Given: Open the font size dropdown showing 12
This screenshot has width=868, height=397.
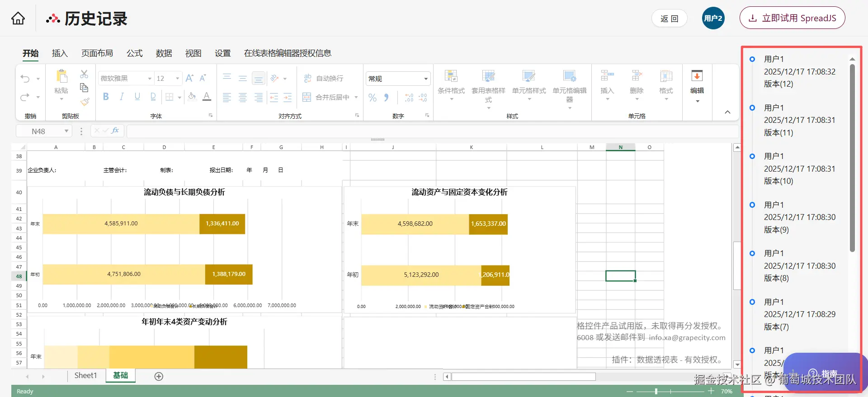Looking at the screenshot, I should [168, 78].
